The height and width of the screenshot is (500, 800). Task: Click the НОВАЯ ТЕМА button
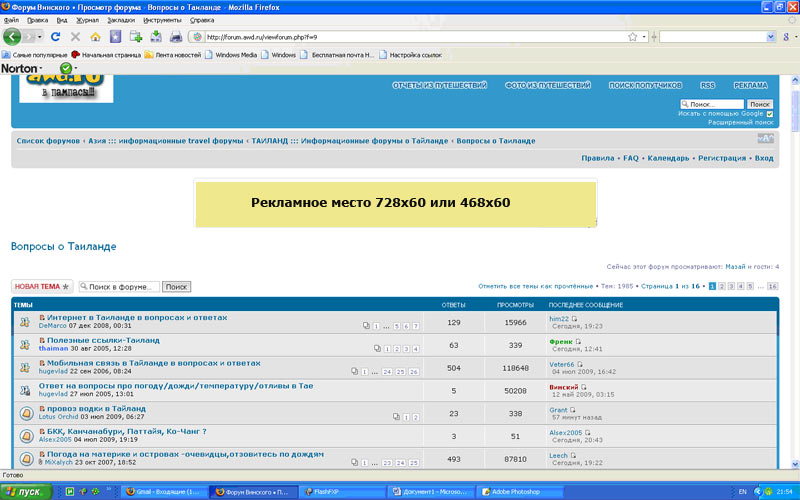42,286
